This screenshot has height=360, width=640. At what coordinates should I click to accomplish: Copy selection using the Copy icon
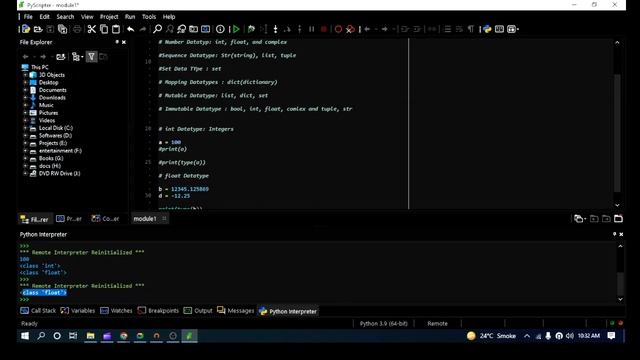[x=104, y=29]
